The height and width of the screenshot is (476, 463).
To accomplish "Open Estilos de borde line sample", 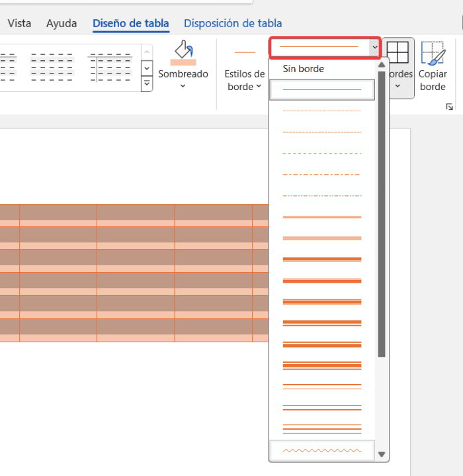I will (245, 52).
